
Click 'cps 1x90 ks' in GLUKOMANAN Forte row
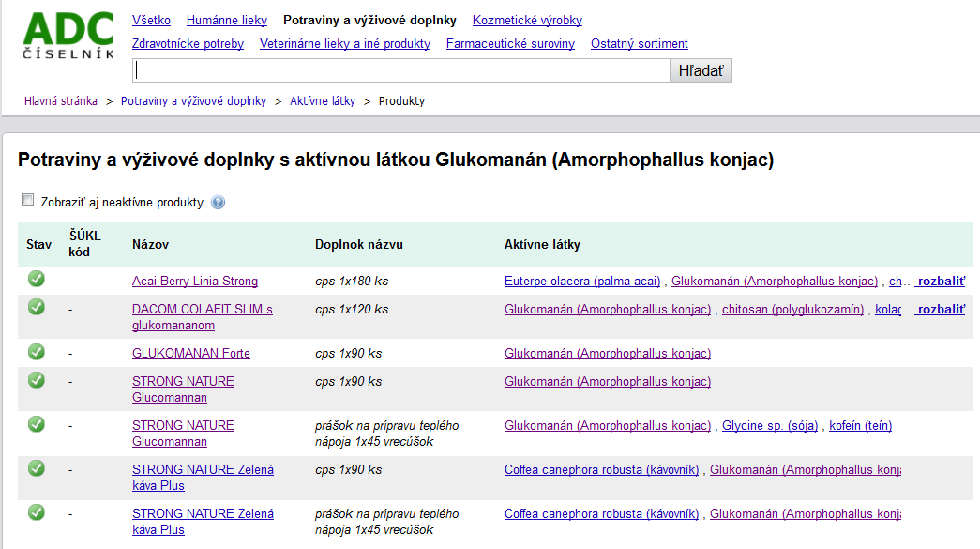click(348, 353)
